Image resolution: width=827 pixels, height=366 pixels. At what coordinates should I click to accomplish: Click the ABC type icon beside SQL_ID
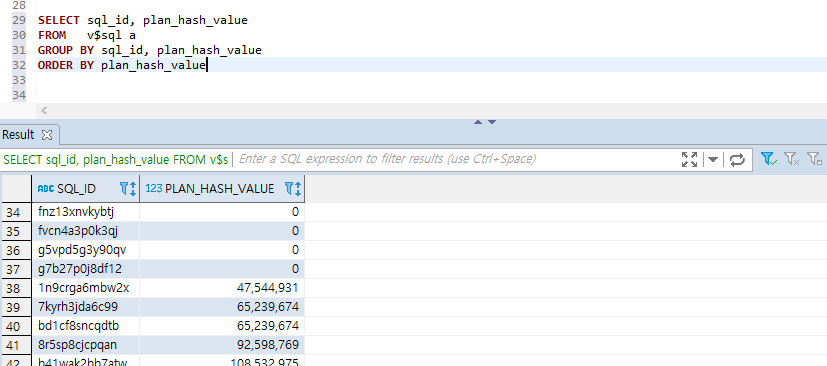click(46, 188)
